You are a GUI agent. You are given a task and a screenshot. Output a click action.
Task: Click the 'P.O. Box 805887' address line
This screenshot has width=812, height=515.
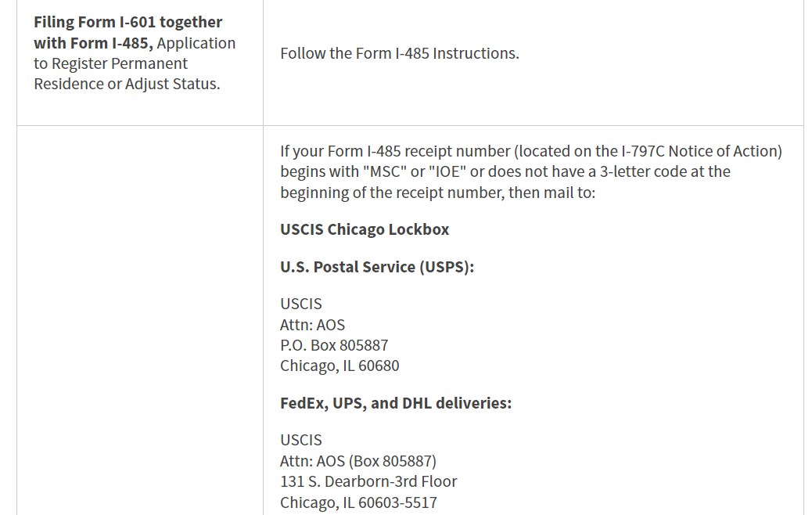pyautogui.click(x=334, y=345)
